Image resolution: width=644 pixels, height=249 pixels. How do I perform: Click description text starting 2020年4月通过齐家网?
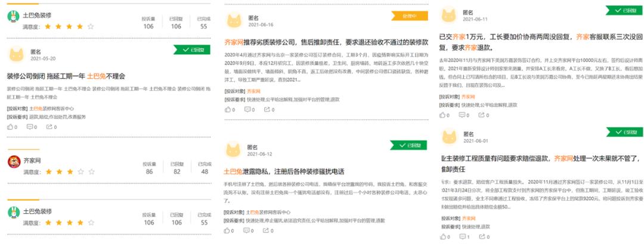pyautogui.click(x=327, y=67)
